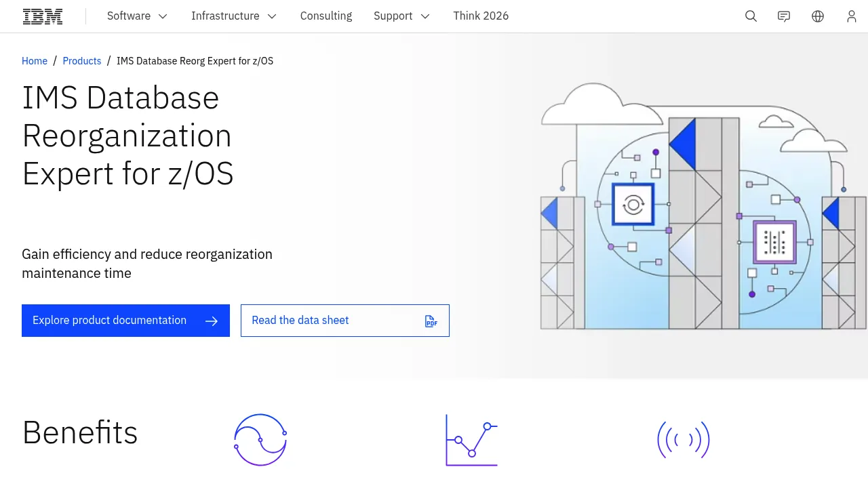Expand the Support menu chevron

pyautogui.click(x=425, y=16)
